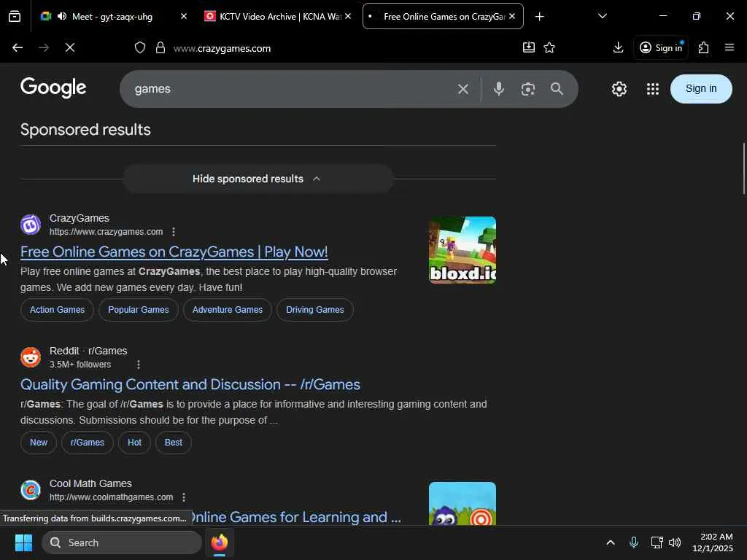Image resolution: width=747 pixels, height=560 pixels.
Task: Open Firefox from taskbar
Action: [x=219, y=542]
